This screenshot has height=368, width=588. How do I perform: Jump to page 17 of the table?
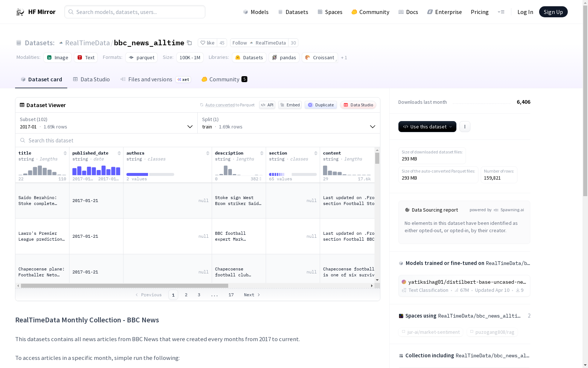coord(231,295)
